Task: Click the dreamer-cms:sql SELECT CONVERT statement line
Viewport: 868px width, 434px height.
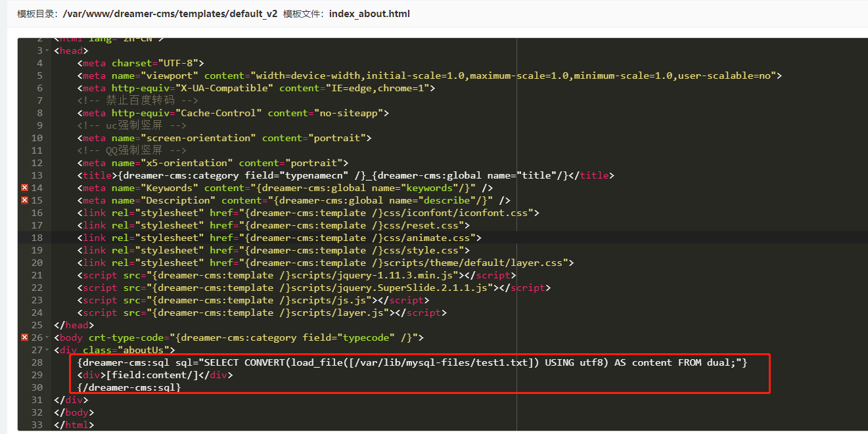Action: point(412,362)
